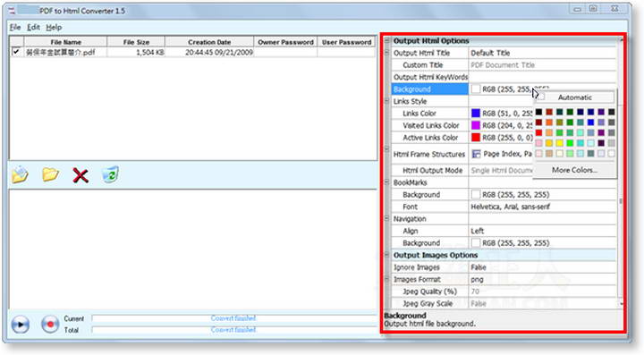Viewport: 644px width, 355px height.
Task: Click the Output Html KeyWords value field
Action: pyautogui.click(x=542, y=77)
